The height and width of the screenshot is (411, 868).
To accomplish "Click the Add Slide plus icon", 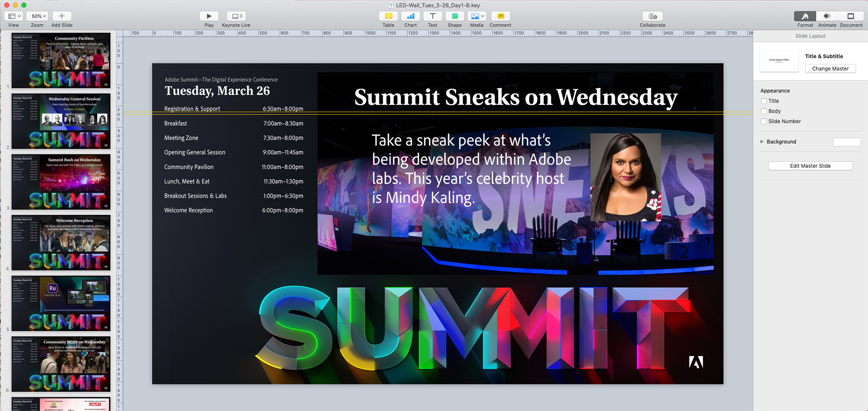I will 62,16.
